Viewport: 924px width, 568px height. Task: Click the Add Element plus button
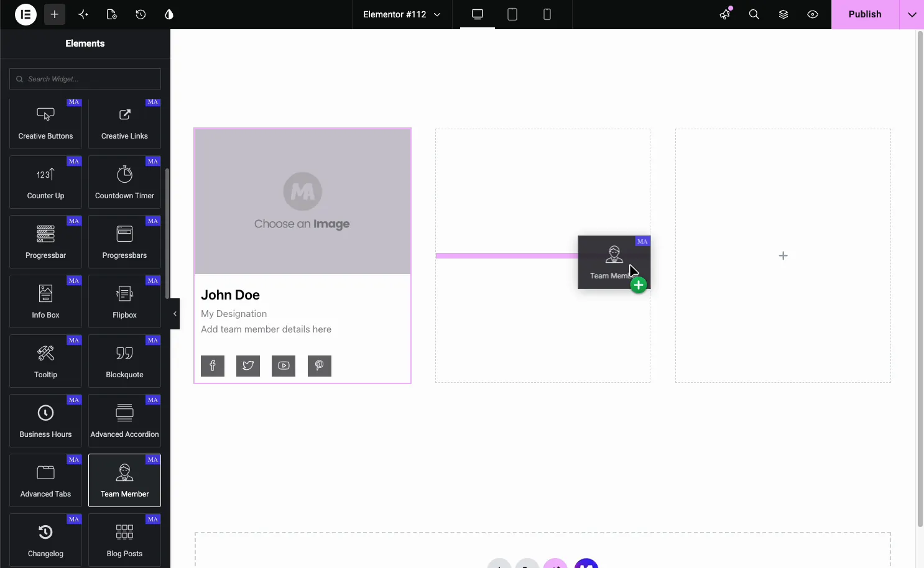click(x=55, y=14)
